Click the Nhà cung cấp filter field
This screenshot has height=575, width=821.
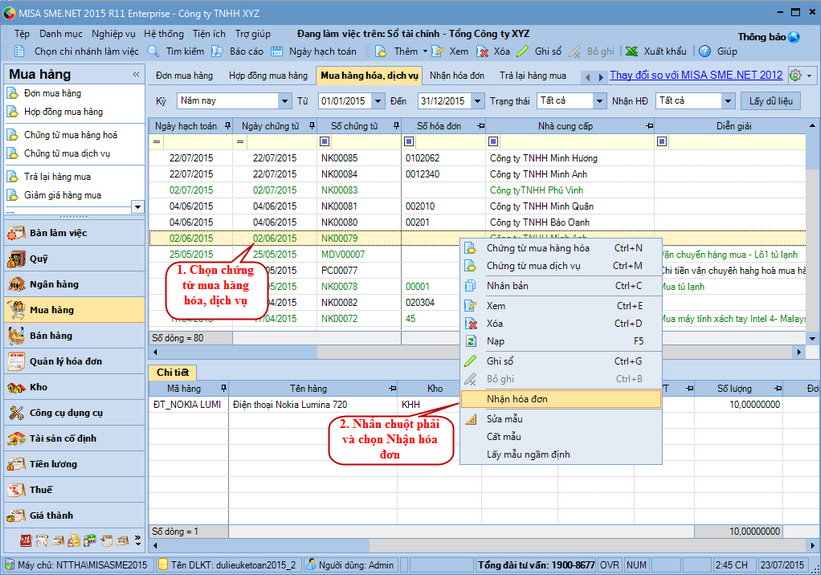click(x=576, y=141)
